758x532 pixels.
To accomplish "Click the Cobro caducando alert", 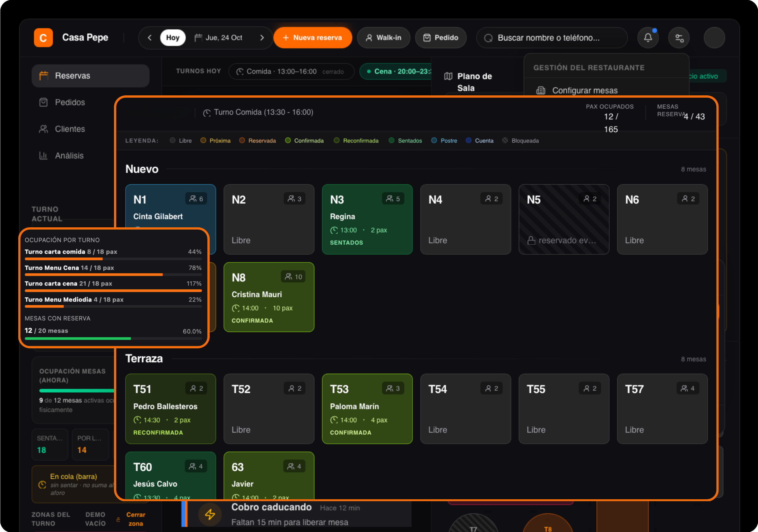I will click(x=296, y=514).
